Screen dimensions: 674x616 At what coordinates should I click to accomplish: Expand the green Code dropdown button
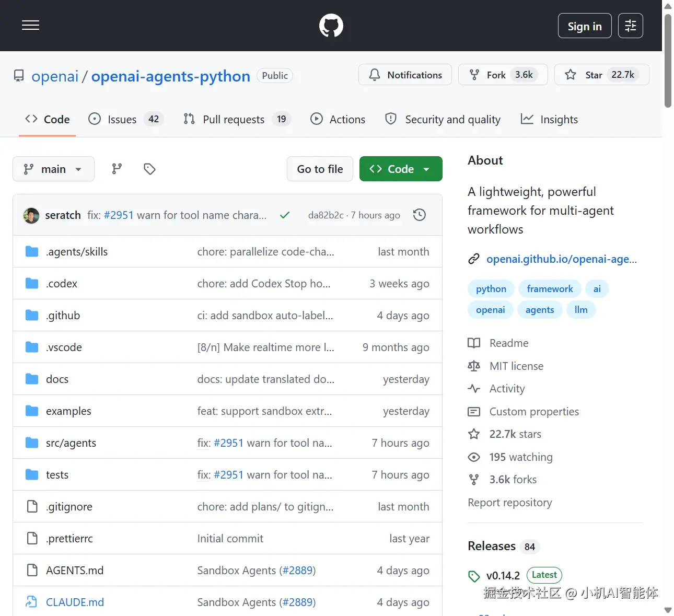coord(401,169)
